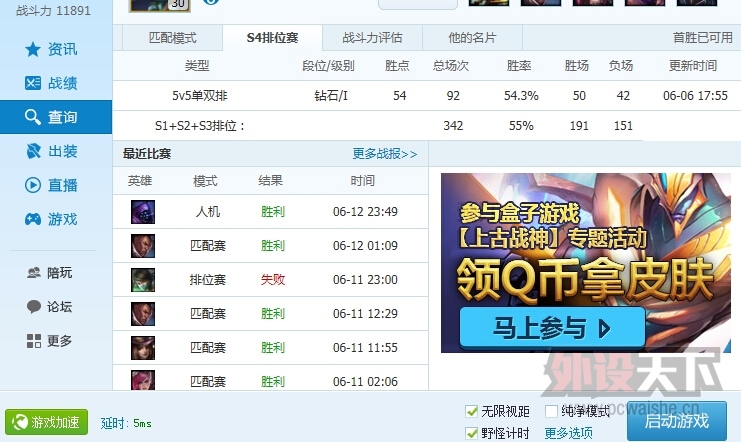Click the 胜利 result of 人机 match

(x=273, y=212)
